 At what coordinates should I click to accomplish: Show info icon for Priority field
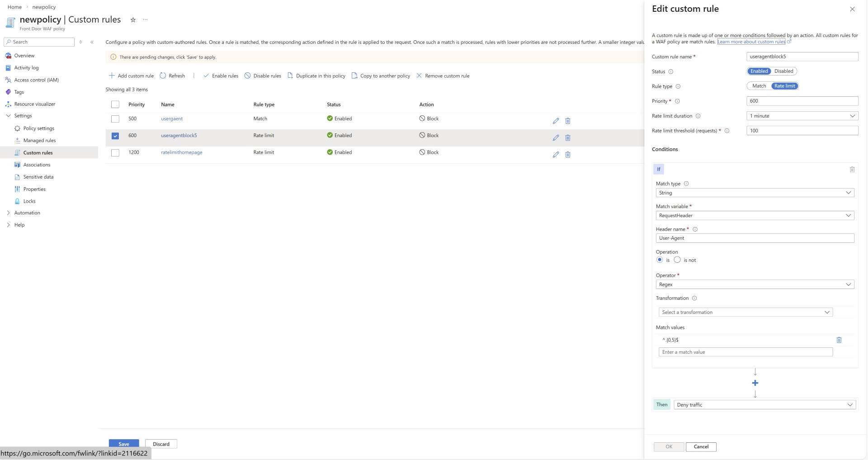[x=677, y=101]
